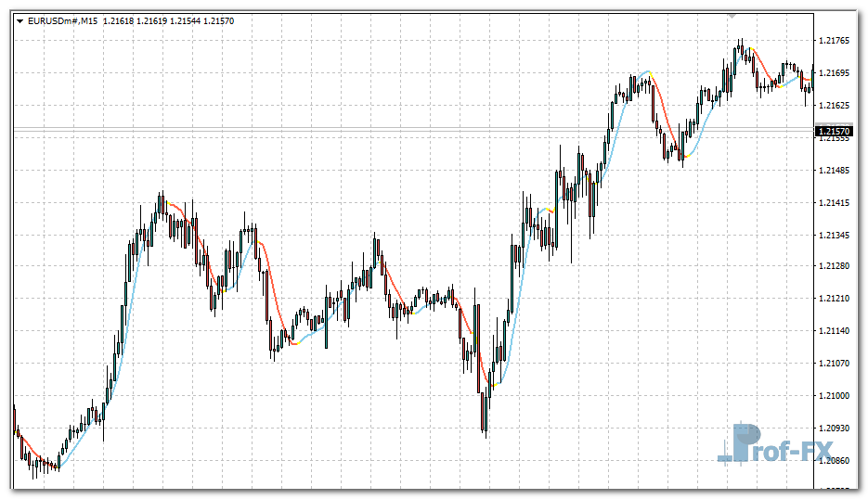Click the 1.21695 price scale label
This screenshot has height=499, width=868.
click(x=836, y=73)
